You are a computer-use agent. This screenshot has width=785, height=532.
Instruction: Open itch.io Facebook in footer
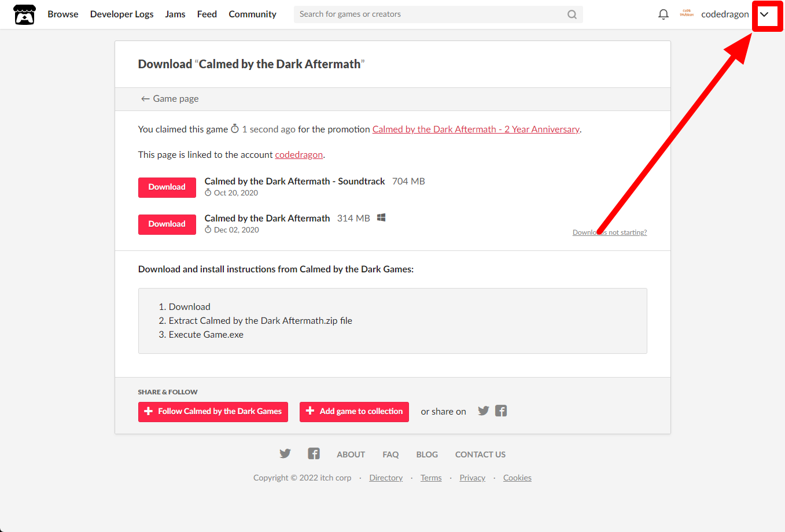(x=314, y=453)
